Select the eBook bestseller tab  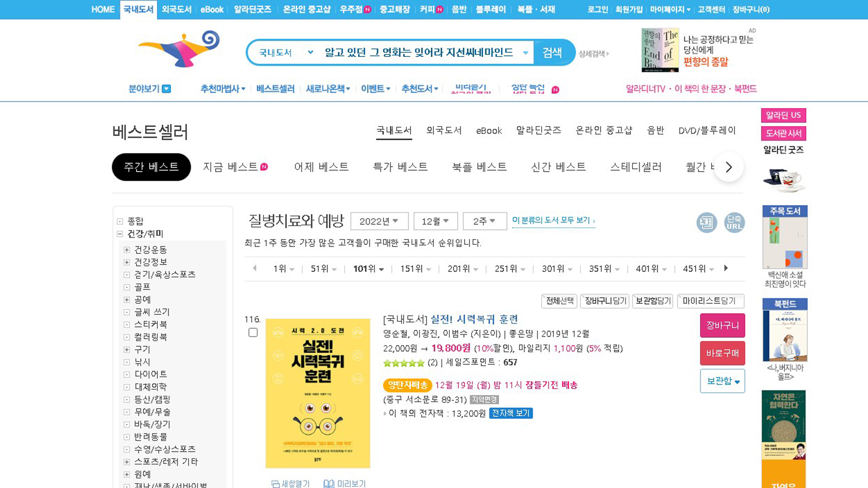click(x=489, y=131)
